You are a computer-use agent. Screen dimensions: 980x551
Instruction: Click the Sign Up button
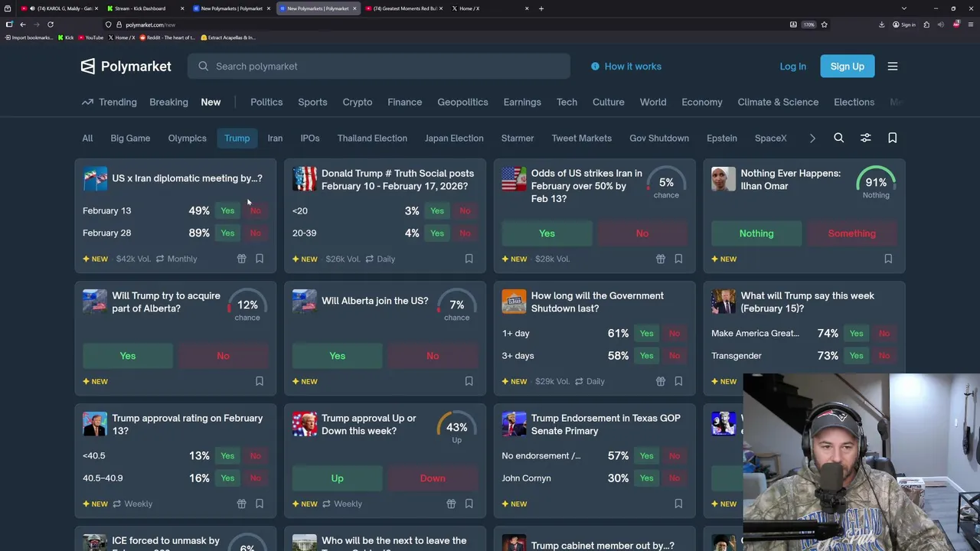pyautogui.click(x=848, y=67)
